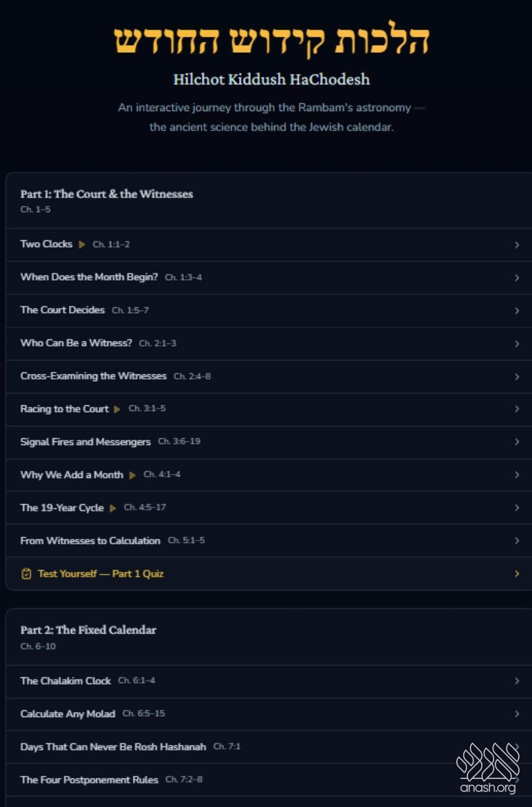Click the play icon next to Racing to the Court
532x807 pixels.
click(117, 409)
